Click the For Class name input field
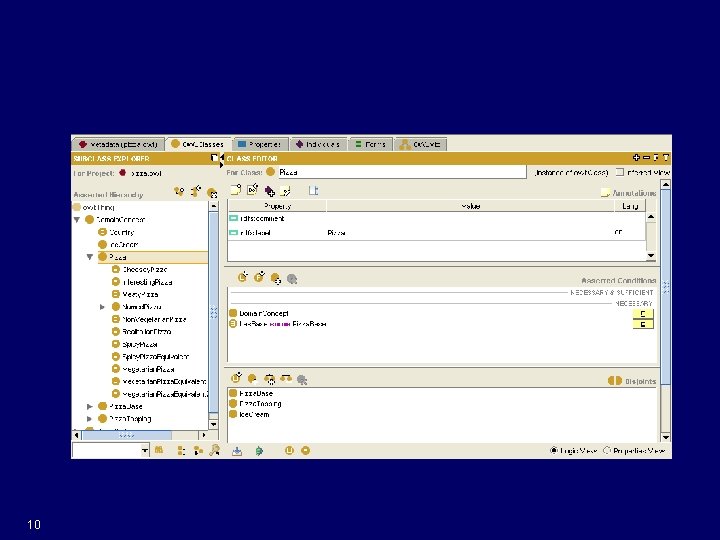720x540 pixels. coord(402,172)
